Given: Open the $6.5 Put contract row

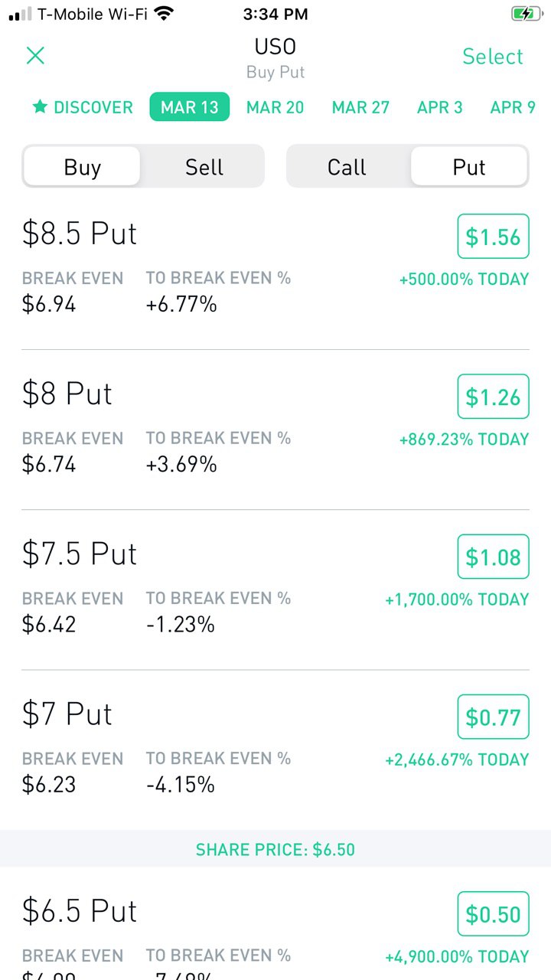Looking at the screenshot, I should point(191,919).
